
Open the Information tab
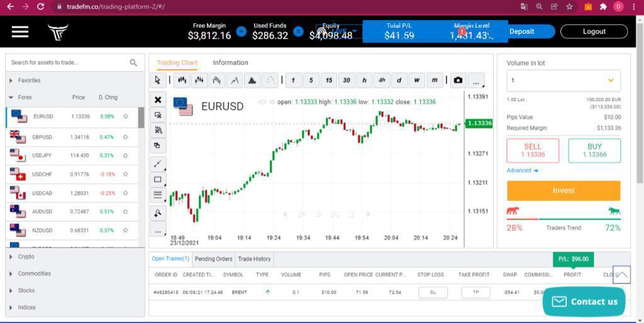click(230, 63)
